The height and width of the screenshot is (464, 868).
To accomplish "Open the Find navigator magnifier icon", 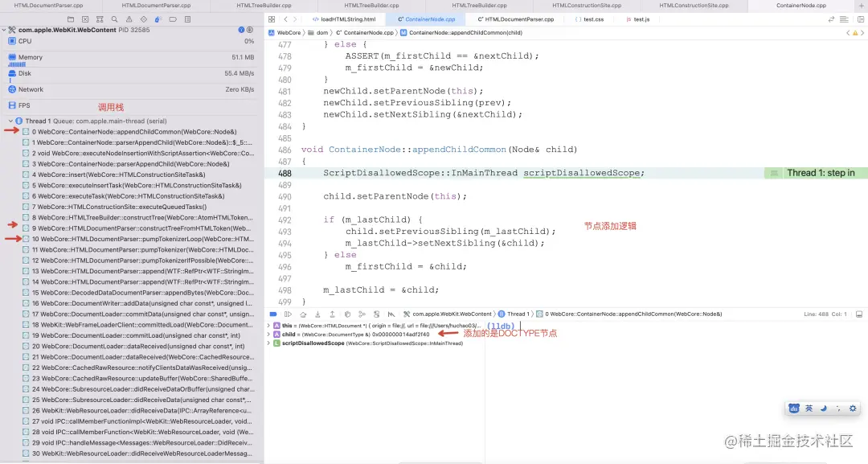I will (x=114, y=19).
